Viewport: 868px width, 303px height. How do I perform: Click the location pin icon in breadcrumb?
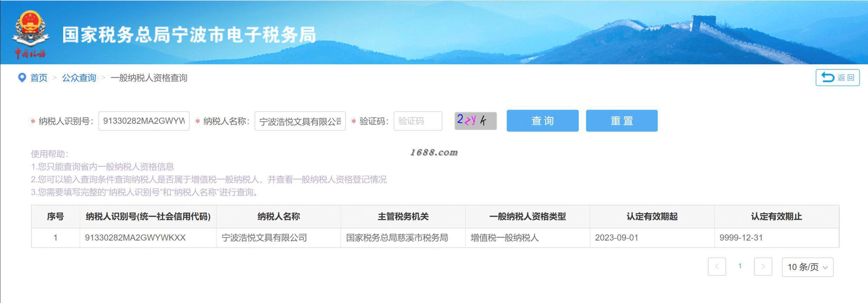point(22,78)
